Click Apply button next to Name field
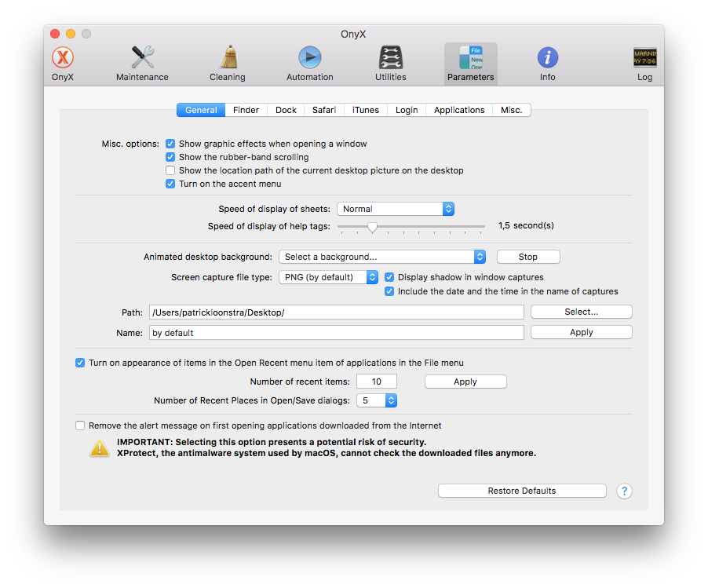The width and height of the screenshot is (708, 588). (581, 332)
